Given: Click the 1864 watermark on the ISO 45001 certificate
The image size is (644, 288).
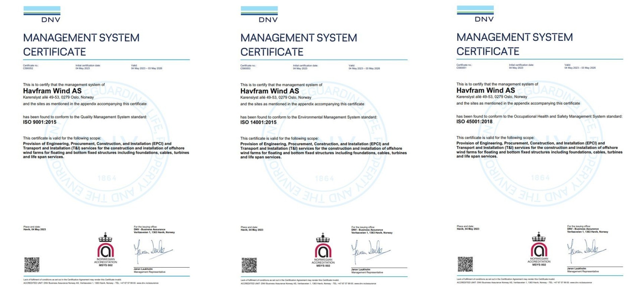Looking at the screenshot, I should click(x=540, y=178).
